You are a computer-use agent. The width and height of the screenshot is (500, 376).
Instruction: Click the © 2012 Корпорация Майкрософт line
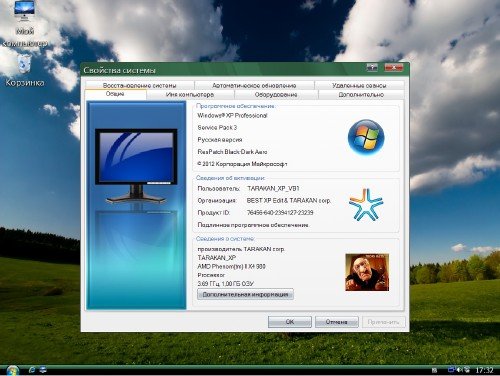242,164
